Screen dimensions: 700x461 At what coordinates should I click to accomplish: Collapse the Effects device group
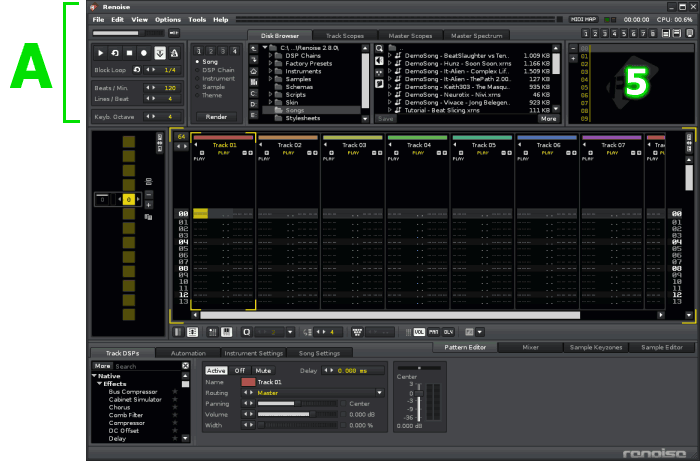pyautogui.click(x=100, y=384)
